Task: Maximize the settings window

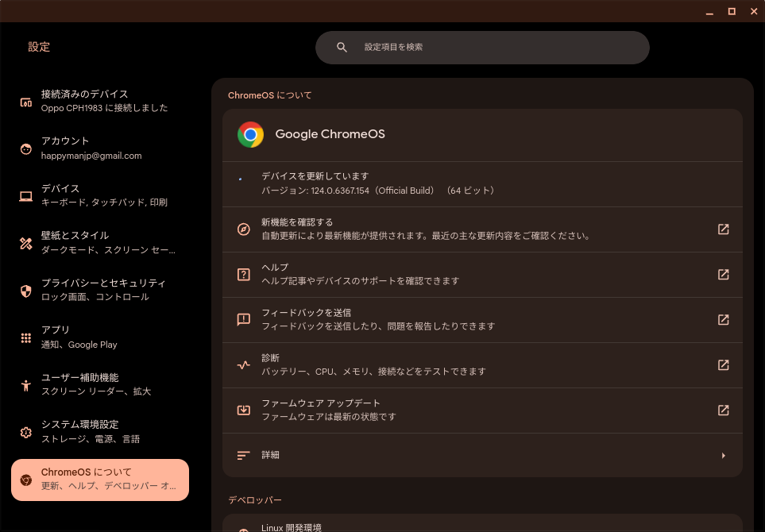Action: click(x=732, y=11)
